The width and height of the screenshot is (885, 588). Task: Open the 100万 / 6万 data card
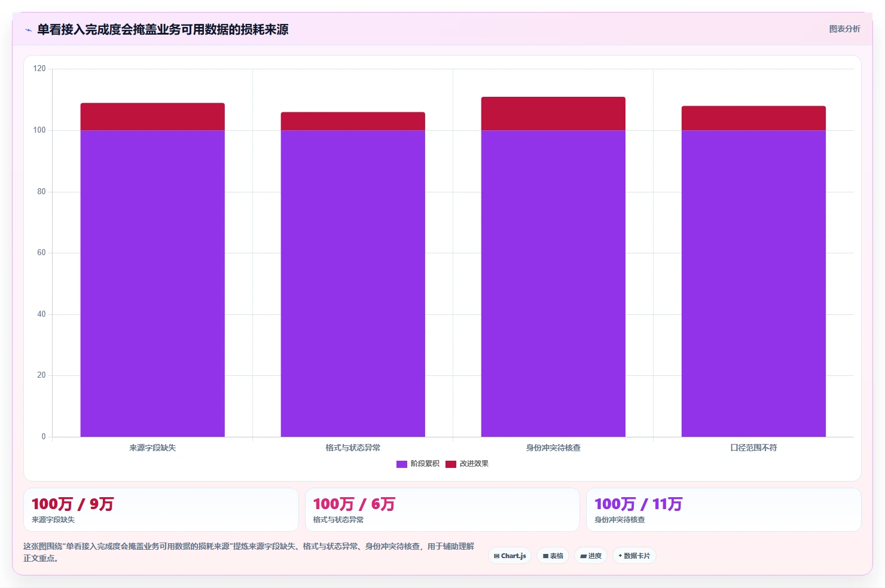click(443, 510)
